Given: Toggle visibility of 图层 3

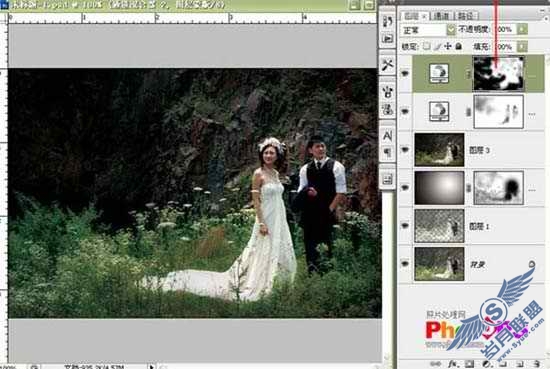Looking at the screenshot, I should pos(405,150).
